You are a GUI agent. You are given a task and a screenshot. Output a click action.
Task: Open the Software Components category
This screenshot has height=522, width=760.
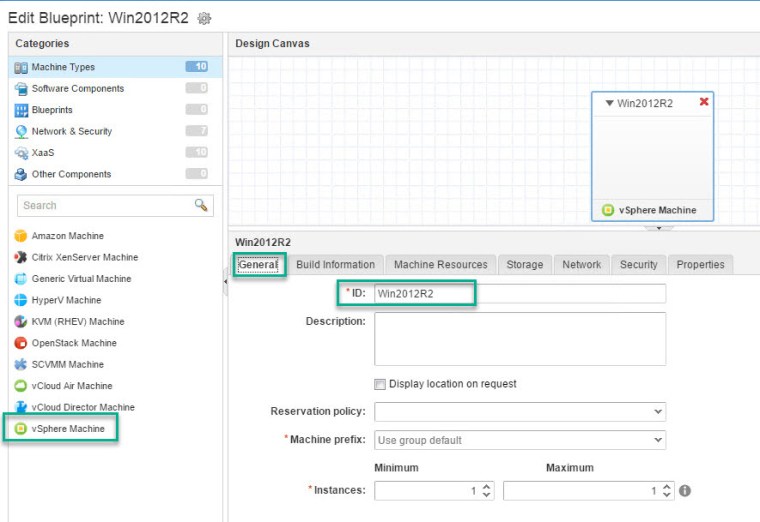tap(78, 88)
